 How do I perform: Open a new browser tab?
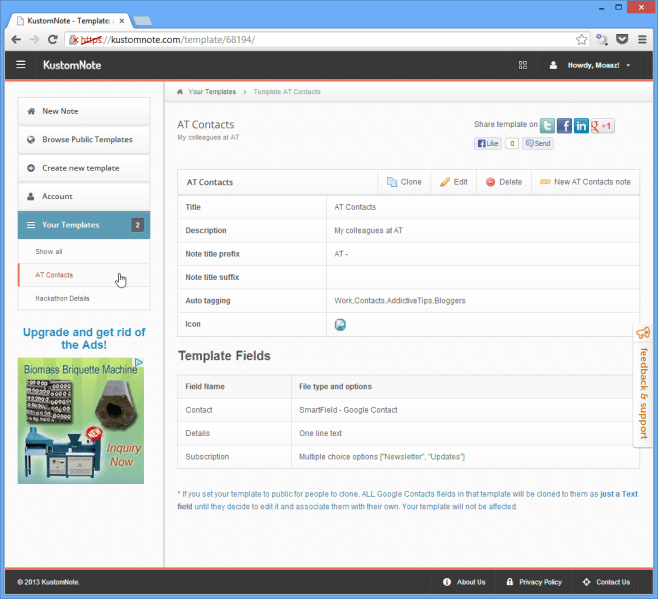click(143, 21)
